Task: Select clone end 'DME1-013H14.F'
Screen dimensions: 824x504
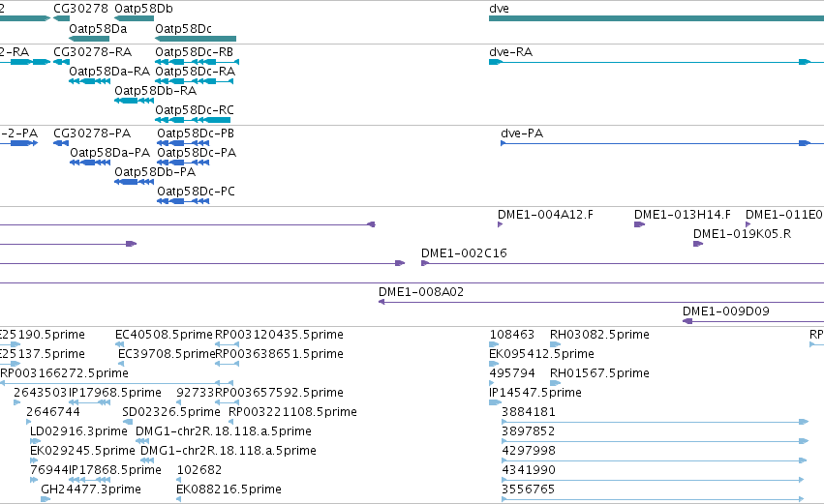Action: pyautogui.click(x=682, y=215)
